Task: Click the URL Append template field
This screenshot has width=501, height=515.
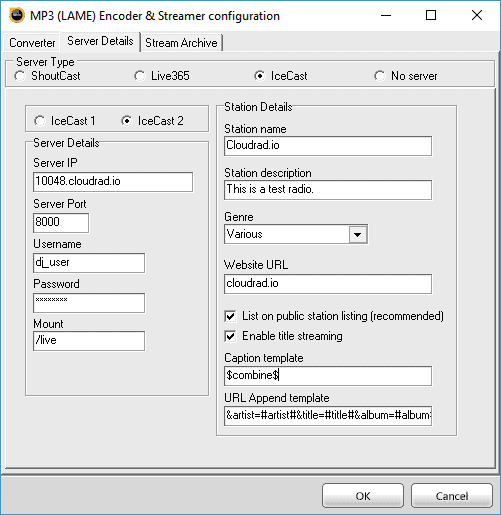Action: pyautogui.click(x=328, y=416)
